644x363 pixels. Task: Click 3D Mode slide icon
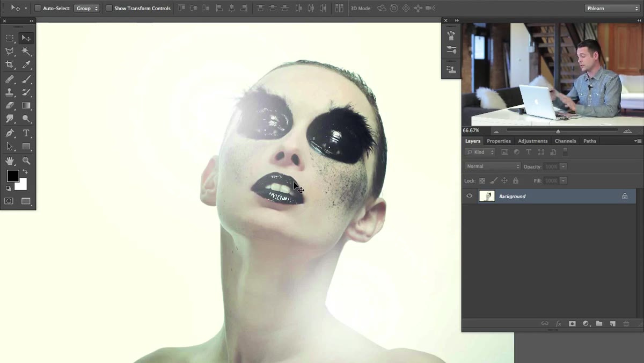(x=418, y=8)
